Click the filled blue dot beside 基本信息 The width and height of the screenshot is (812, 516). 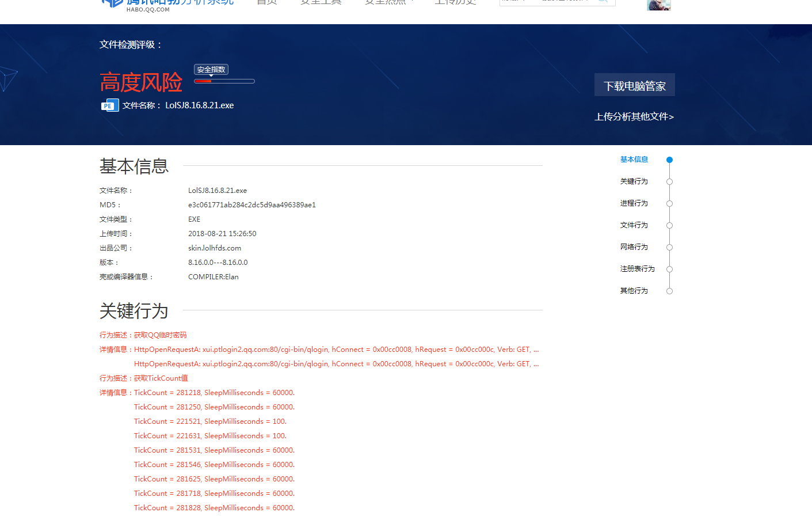click(669, 160)
